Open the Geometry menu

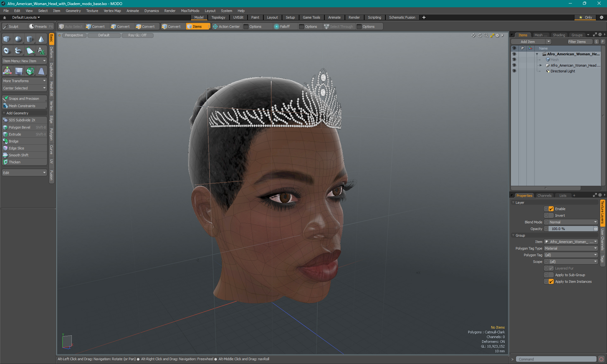coord(73,11)
